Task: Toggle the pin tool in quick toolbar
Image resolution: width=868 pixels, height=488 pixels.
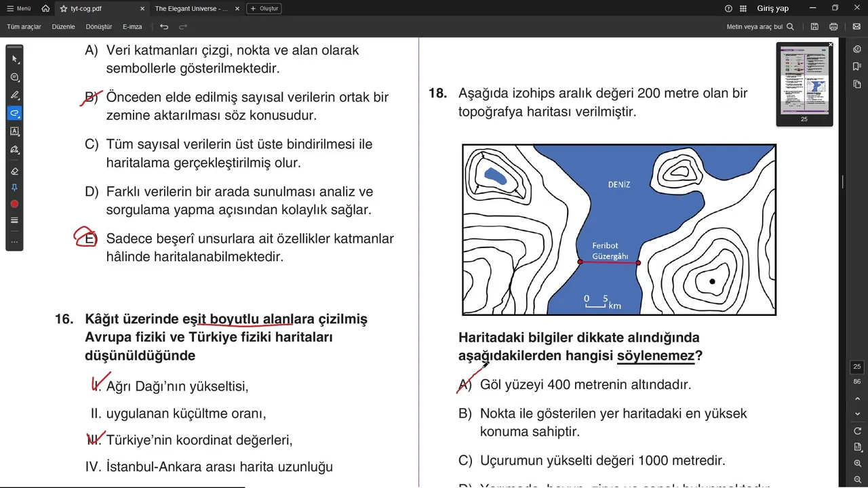Action: (15, 187)
